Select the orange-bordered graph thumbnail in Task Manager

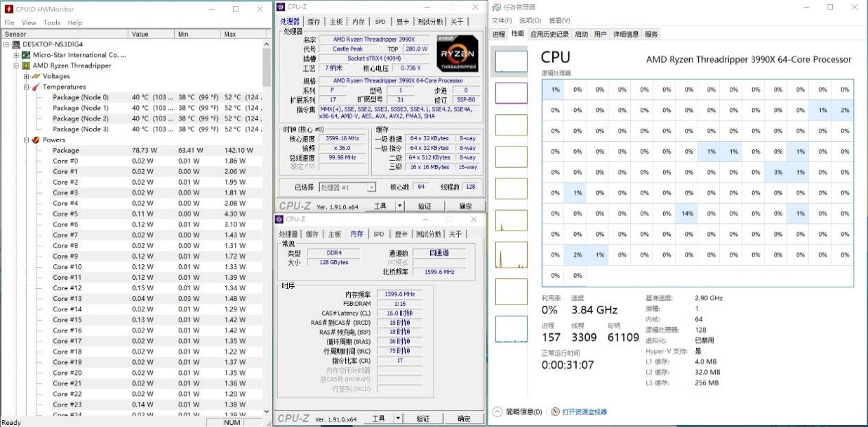pos(511,255)
